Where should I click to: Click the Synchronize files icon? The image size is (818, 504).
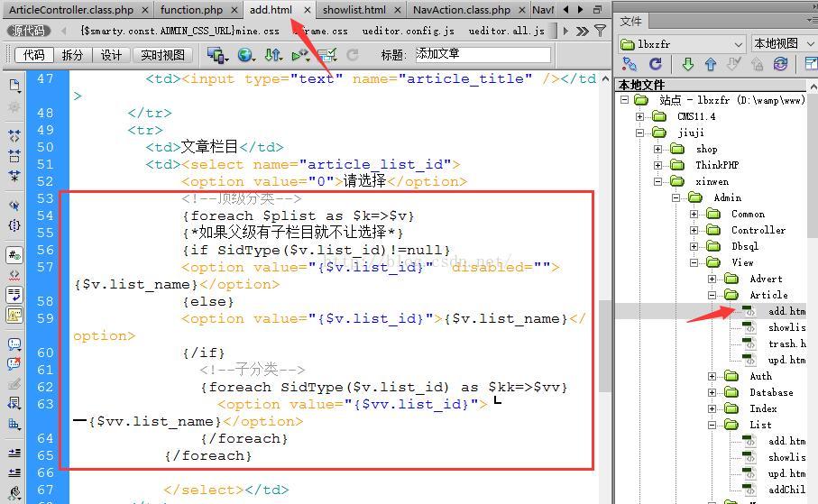pos(780,64)
